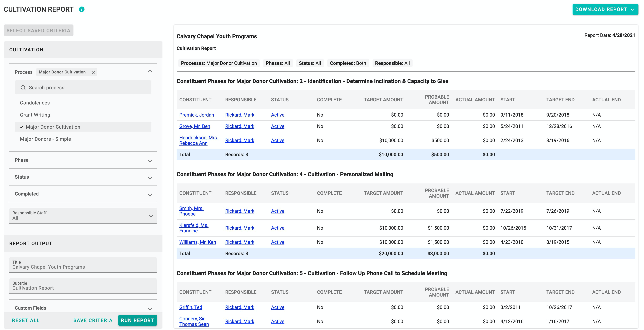Open constituent Smith, Mrs. Phoebe

(x=191, y=211)
